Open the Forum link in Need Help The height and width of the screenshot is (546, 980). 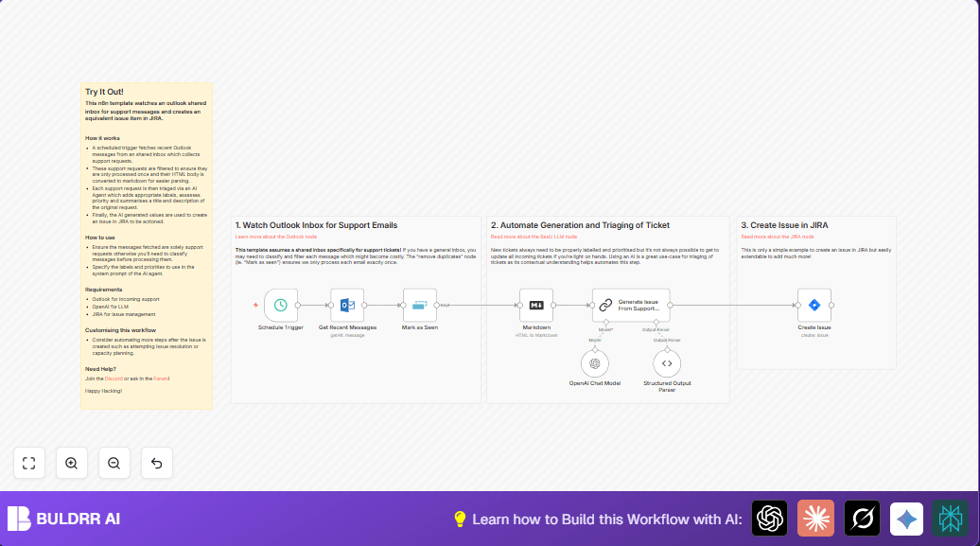coord(161,379)
